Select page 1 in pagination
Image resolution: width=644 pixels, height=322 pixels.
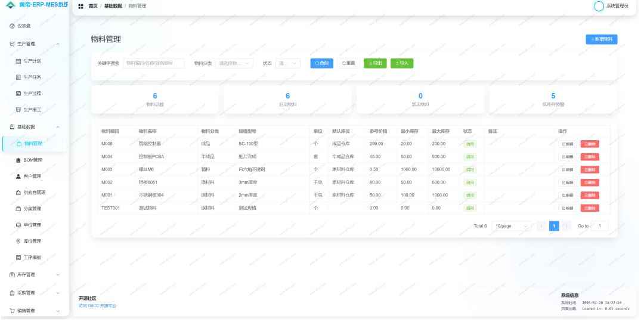(x=554, y=226)
